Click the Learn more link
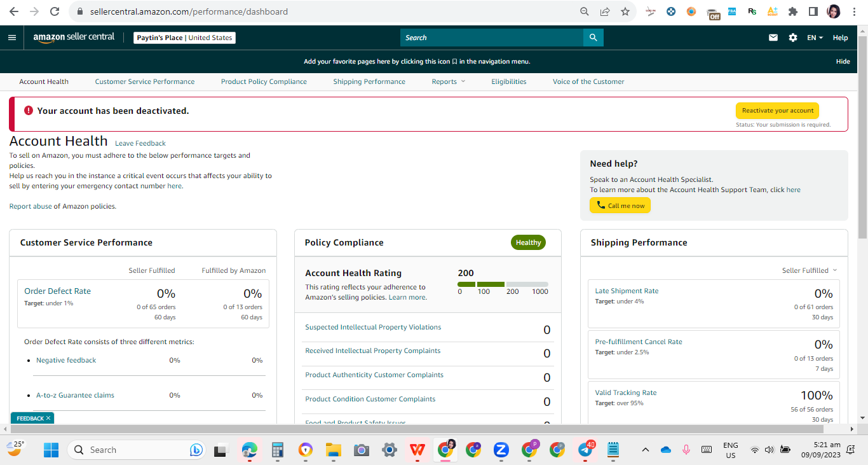The height and width of the screenshot is (465, 868). [407, 297]
